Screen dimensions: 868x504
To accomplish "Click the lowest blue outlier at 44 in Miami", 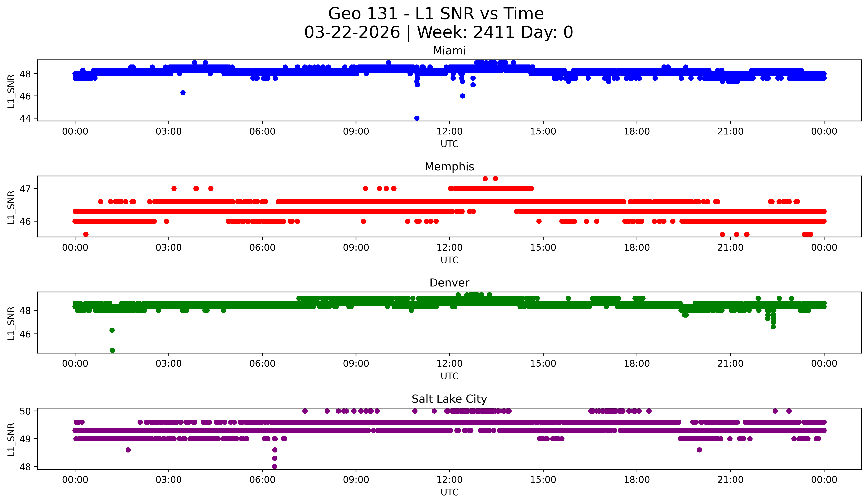I will 417,118.
